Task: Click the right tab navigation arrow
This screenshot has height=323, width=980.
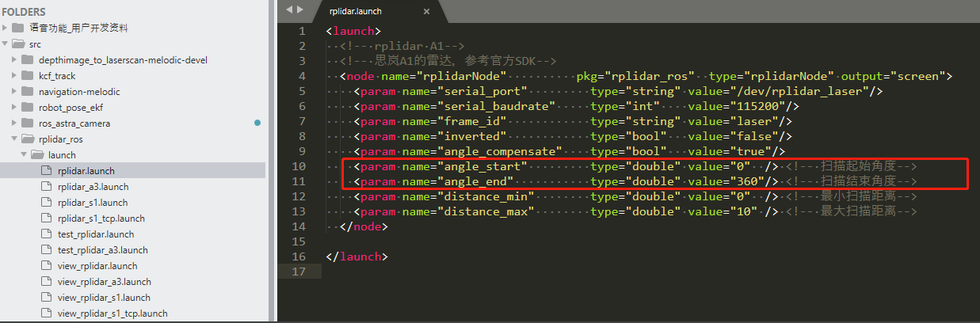Action: [300, 9]
